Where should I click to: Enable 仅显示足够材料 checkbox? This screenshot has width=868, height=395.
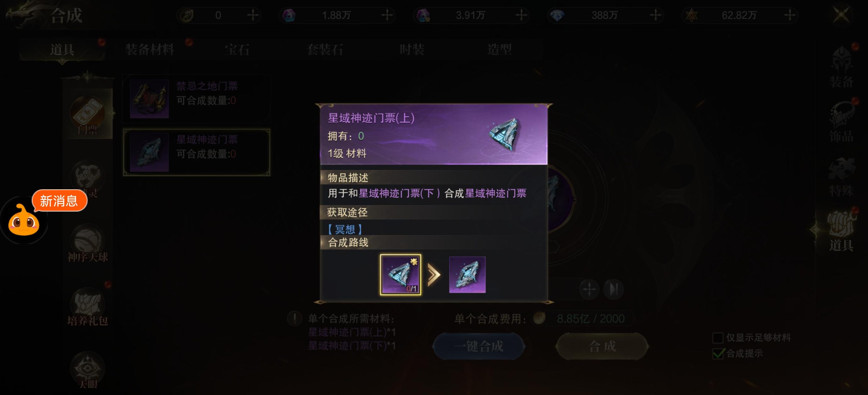click(718, 337)
